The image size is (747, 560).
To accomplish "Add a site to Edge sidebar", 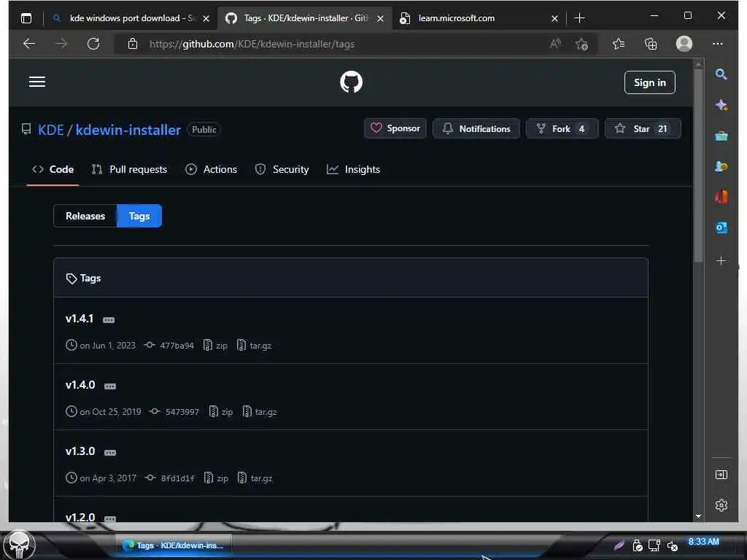I will click(721, 261).
